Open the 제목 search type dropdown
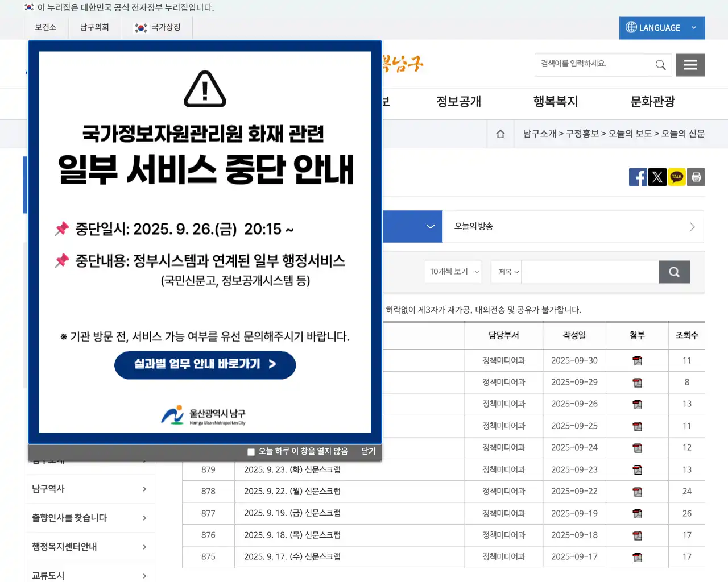This screenshot has width=728, height=582. click(x=506, y=272)
